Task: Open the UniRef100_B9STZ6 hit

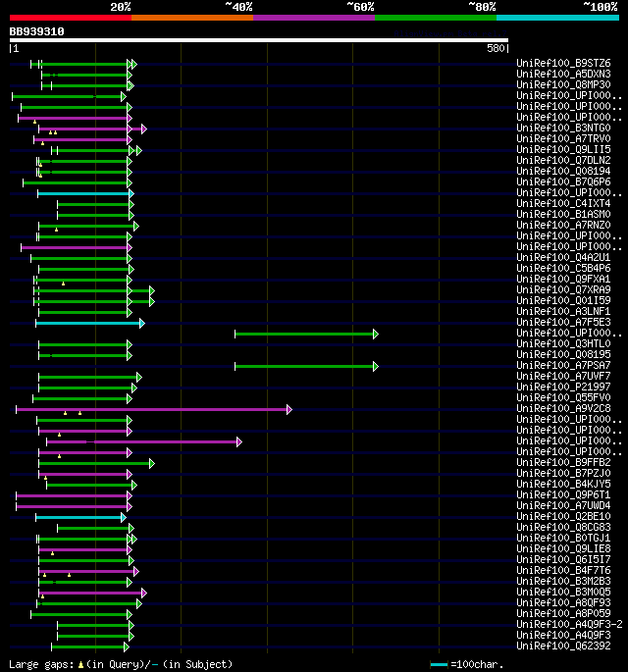Action: click(x=563, y=64)
